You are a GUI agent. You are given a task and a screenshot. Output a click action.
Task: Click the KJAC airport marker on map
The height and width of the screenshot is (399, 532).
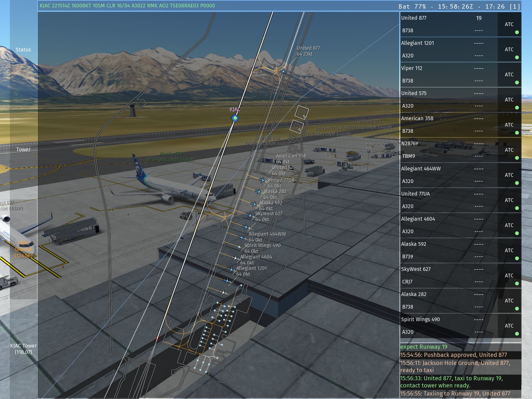coord(235,118)
